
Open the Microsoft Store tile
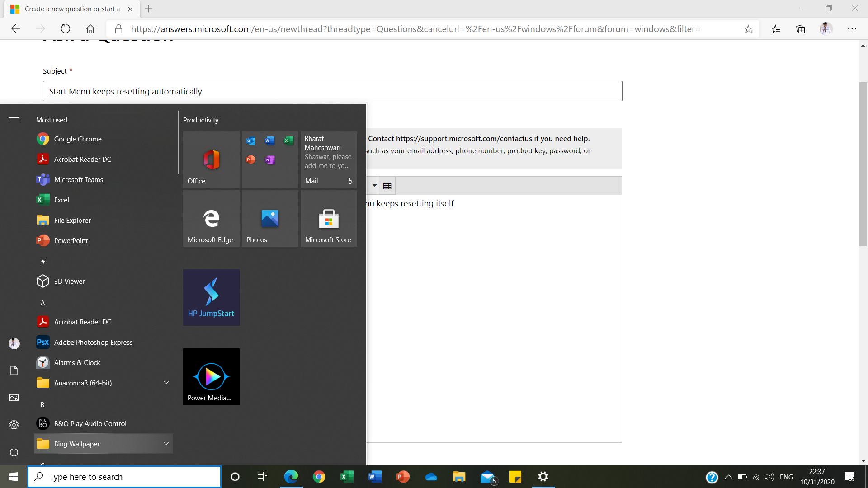pyautogui.click(x=329, y=218)
